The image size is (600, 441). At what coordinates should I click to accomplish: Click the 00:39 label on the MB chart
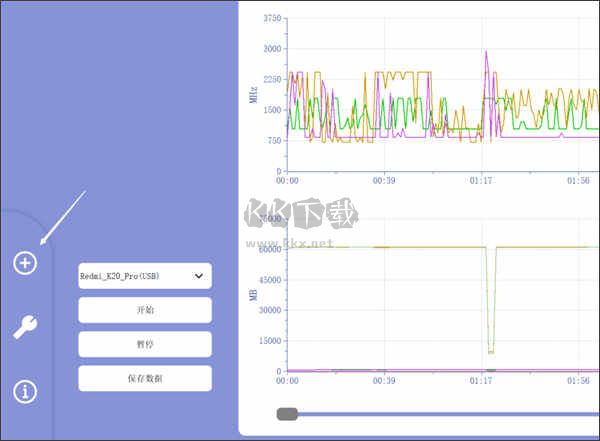pos(384,381)
